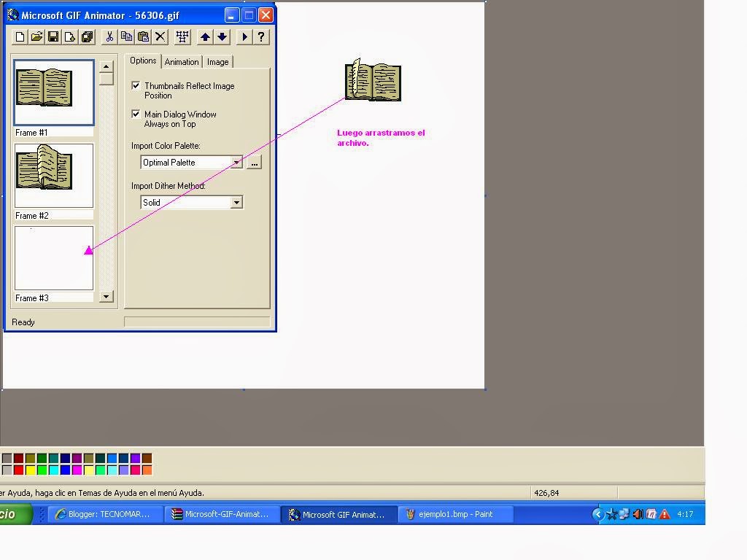Click the Open file folder icon
The width and height of the screenshot is (747, 560).
(36, 36)
